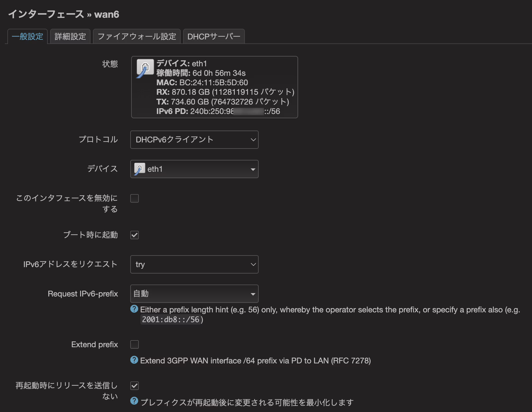Tick the Extend prefix checkbox
This screenshot has width=532, height=412.
click(x=135, y=344)
